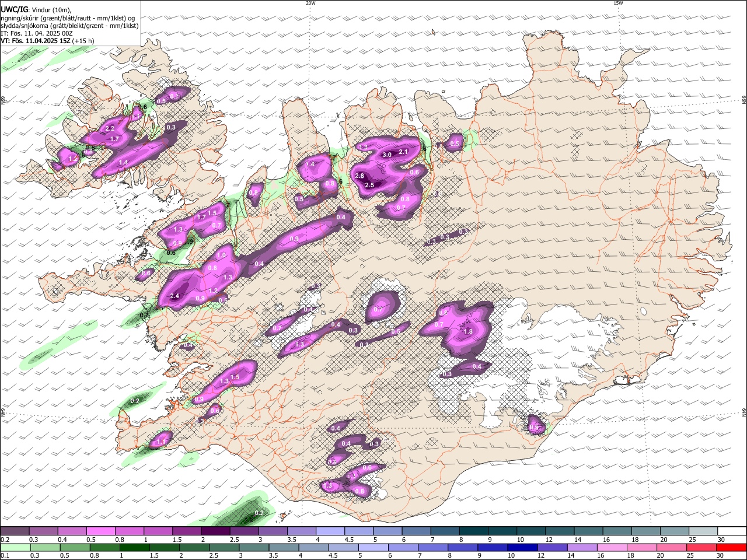The image size is (747, 560).
Task: Select the darkest green 1 swatch in lower legend row
Action: 135,548
